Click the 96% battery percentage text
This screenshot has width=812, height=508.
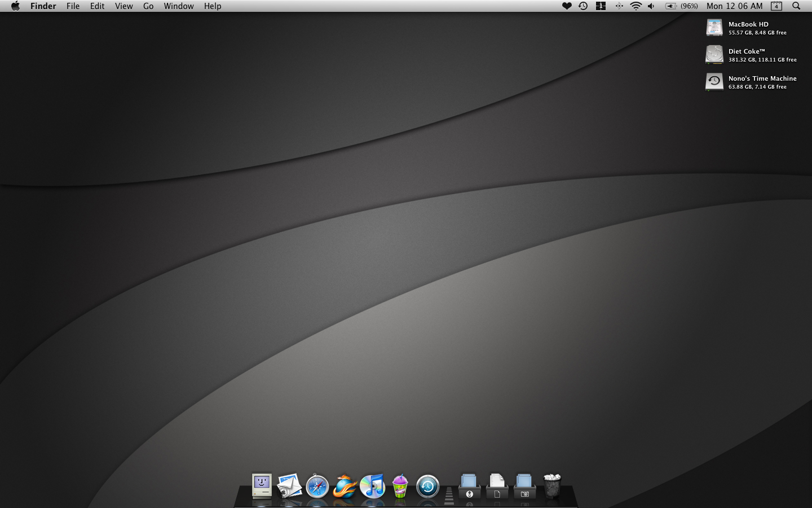click(689, 6)
